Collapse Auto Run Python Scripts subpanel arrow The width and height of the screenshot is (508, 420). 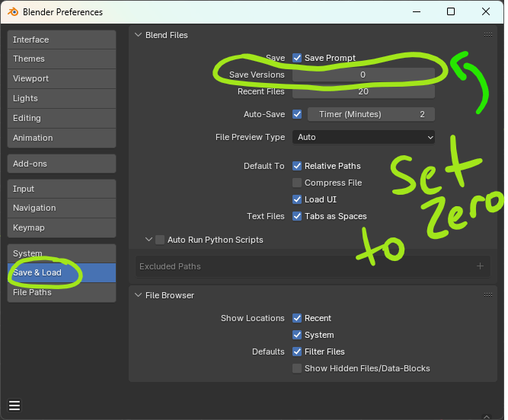[149, 240]
